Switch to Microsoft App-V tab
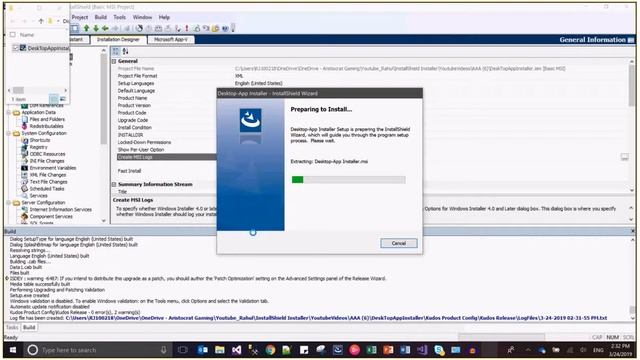This screenshot has width=640, height=360. click(171, 40)
